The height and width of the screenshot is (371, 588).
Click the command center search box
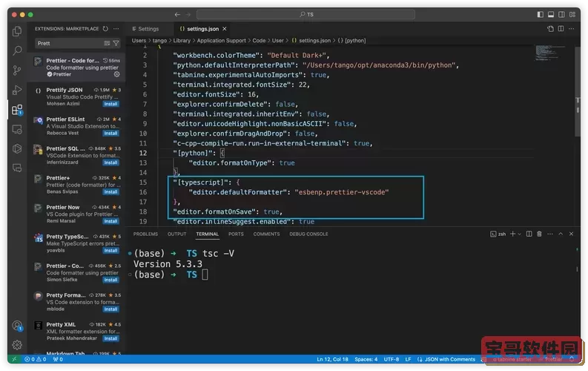[x=305, y=14]
